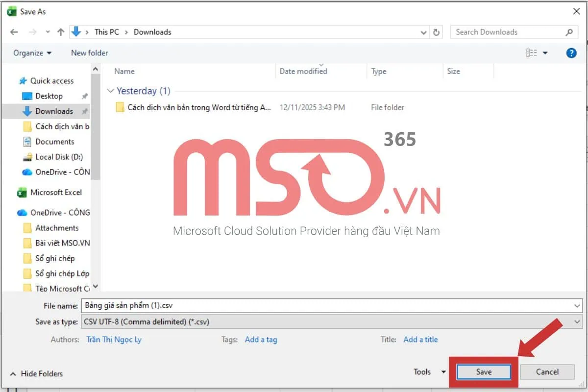Open the Documents folder in sidebar
This screenshot has height=392, width=588.
(x=54, y=142)
